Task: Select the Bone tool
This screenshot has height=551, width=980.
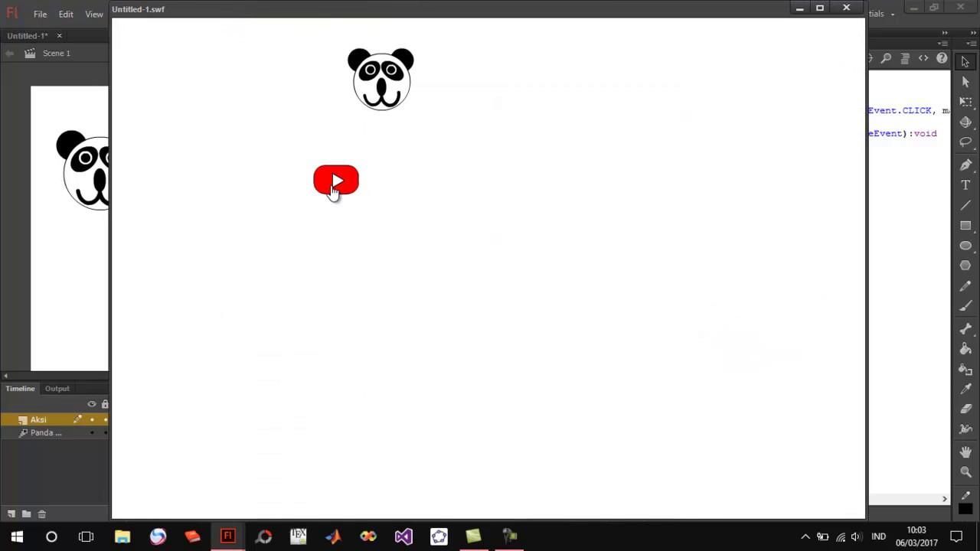Action: click(965, 329)
